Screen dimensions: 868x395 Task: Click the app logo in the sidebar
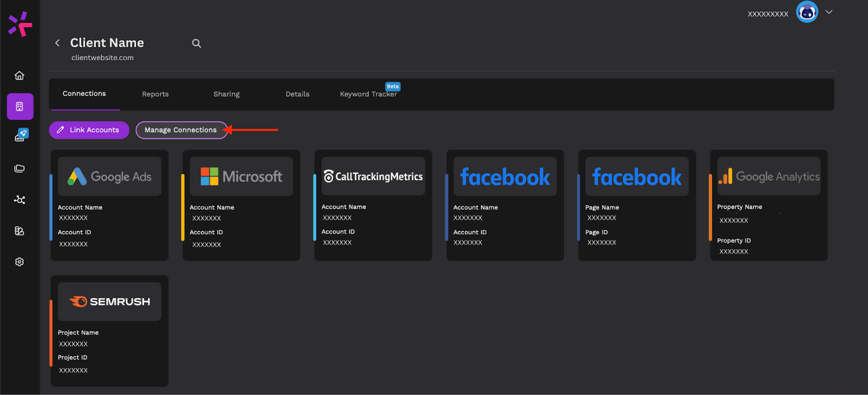(x=20, y=24)
